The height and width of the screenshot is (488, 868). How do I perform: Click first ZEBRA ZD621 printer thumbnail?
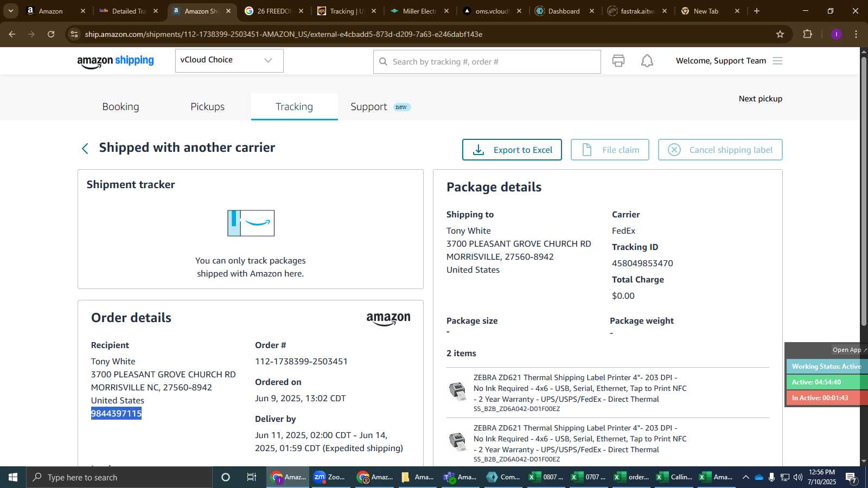point(457,390)
